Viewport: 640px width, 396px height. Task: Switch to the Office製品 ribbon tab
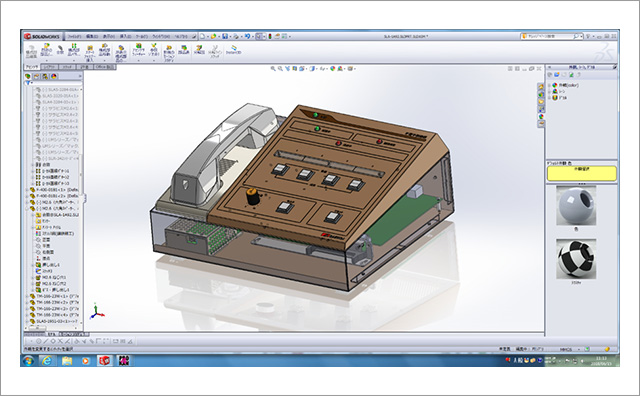point(105,67)
